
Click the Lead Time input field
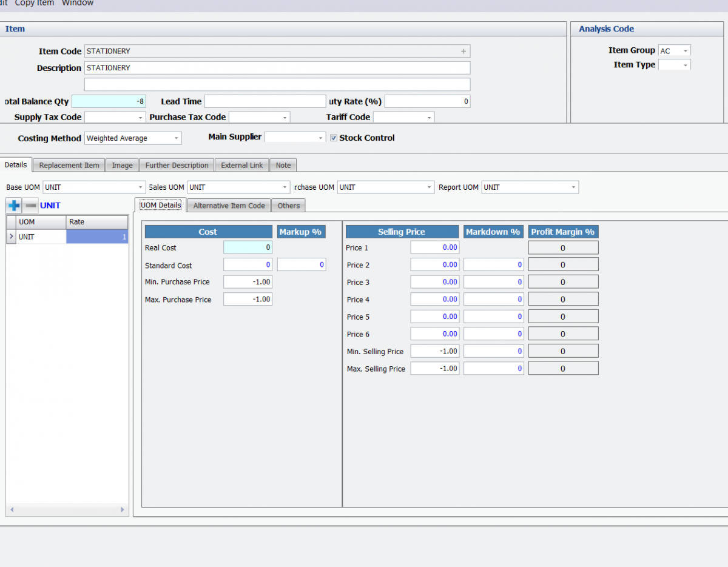(x=265, y=101)
